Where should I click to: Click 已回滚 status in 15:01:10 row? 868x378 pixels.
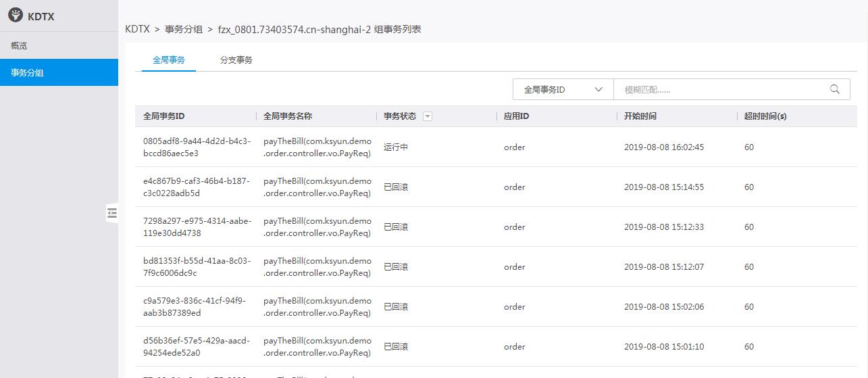[x=396, y=347]
